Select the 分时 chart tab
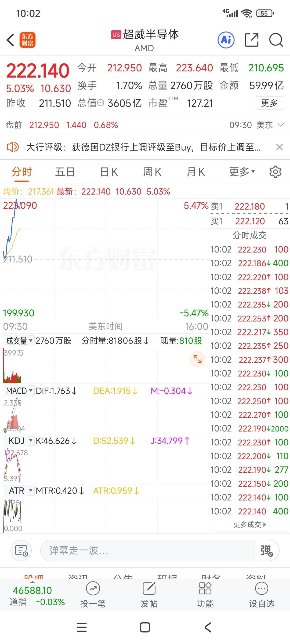 pos(22,172)
